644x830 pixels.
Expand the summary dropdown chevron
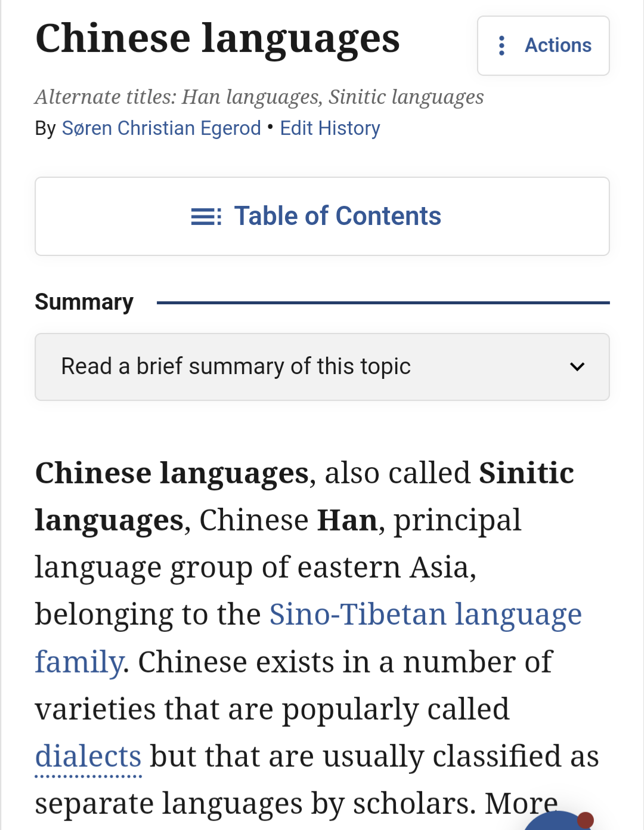click(577, 366)
